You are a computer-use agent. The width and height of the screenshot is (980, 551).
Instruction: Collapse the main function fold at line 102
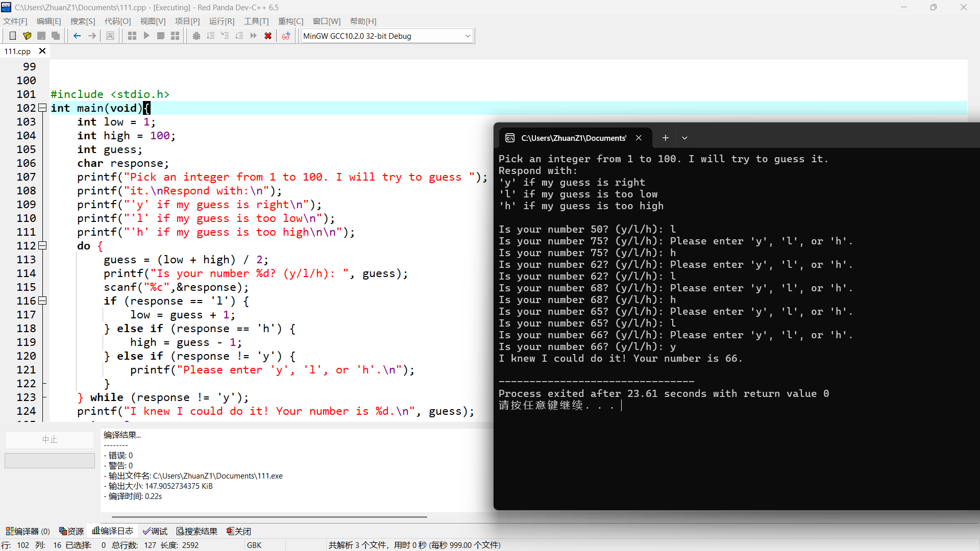(x=43, y=108)
